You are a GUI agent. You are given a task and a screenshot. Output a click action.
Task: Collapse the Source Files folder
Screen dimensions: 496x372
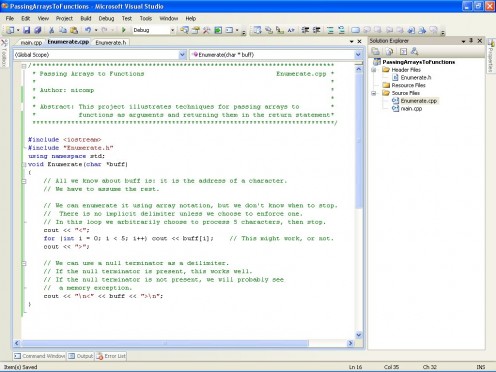(374, 93)
